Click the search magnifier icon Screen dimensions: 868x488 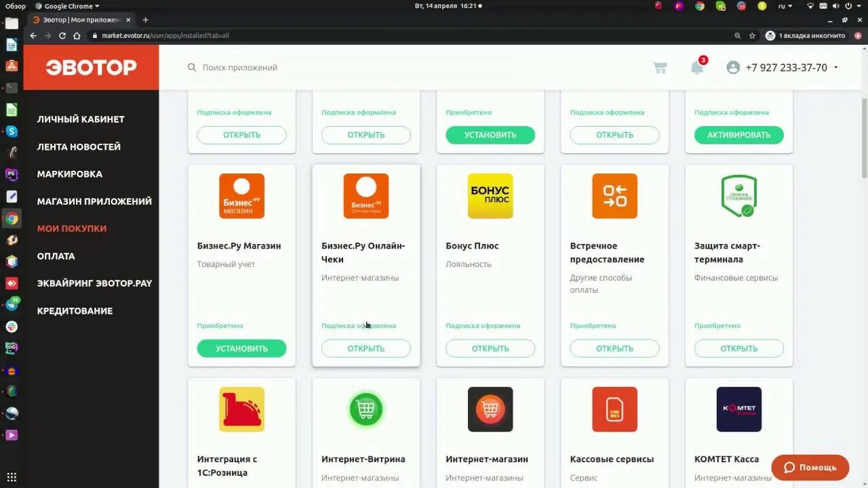[192, 68]
